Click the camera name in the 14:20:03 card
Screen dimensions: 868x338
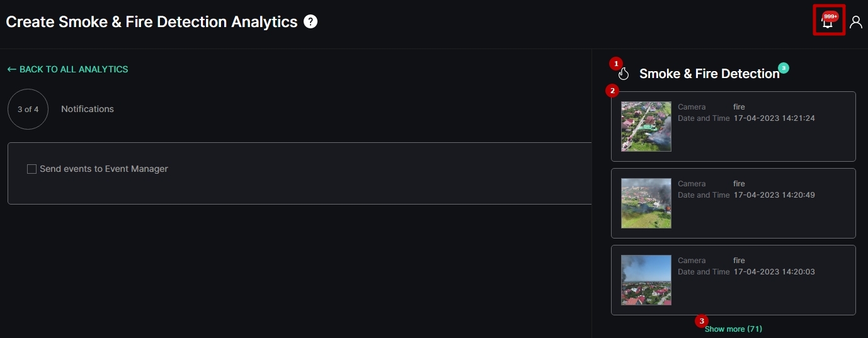click(739, 261)
